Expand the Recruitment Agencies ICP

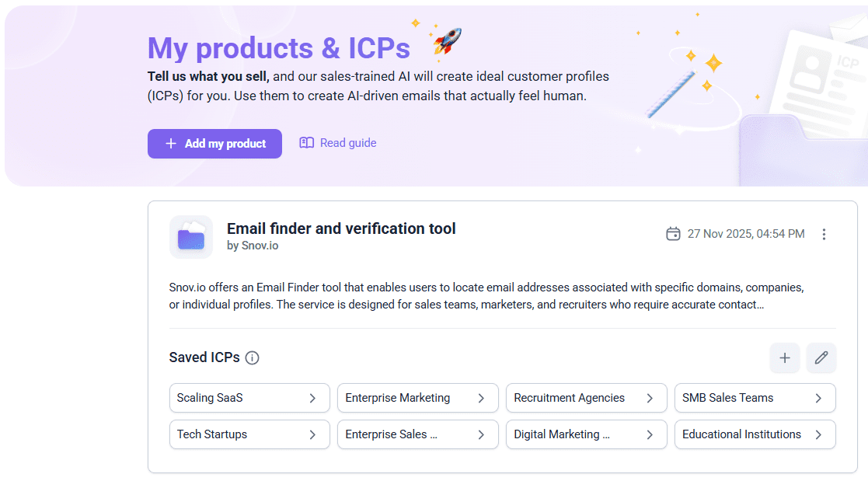586,398
